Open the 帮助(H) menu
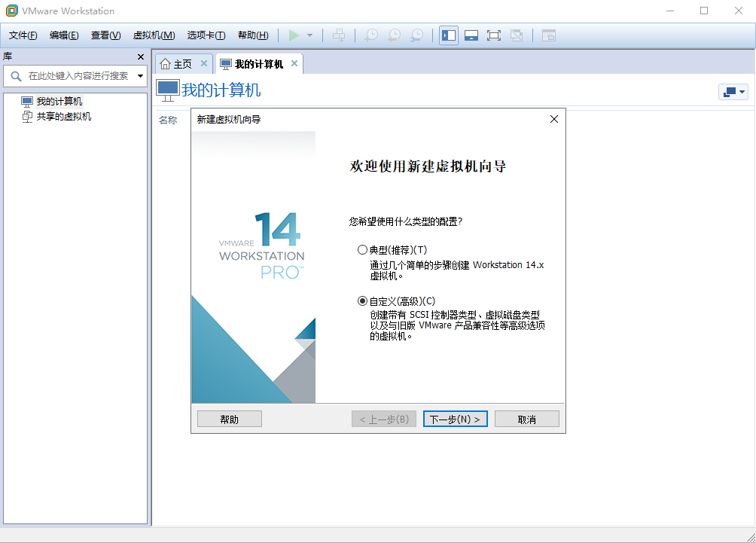Viewport: 756px width, 543px height. pyautogui.click(x=253, y=35)
